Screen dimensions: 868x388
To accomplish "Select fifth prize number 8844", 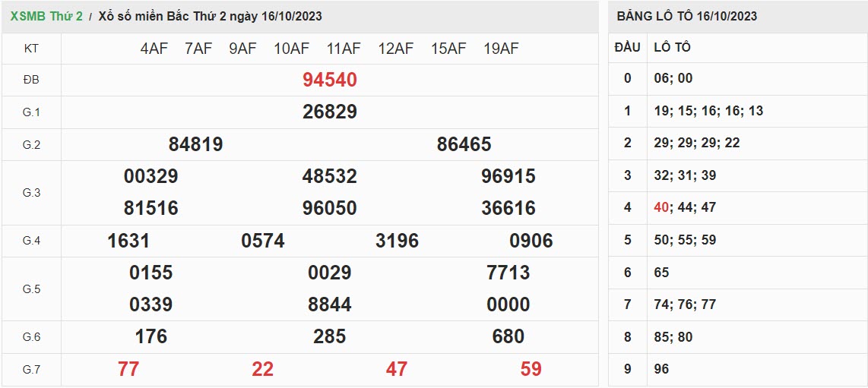I will [329, 304].
